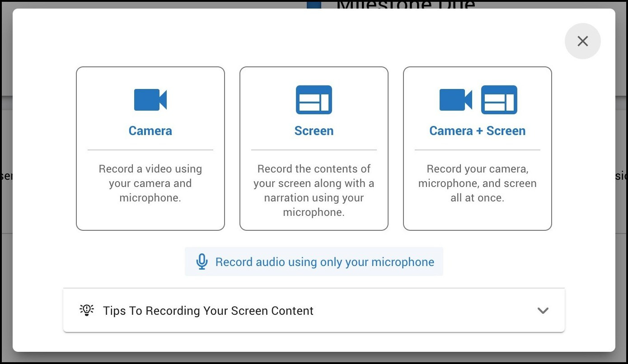Image resolution: width=628 pixels, height=364 pixels.
Task: Expand the tips chevron arrow
Action: tap(543, 311)
